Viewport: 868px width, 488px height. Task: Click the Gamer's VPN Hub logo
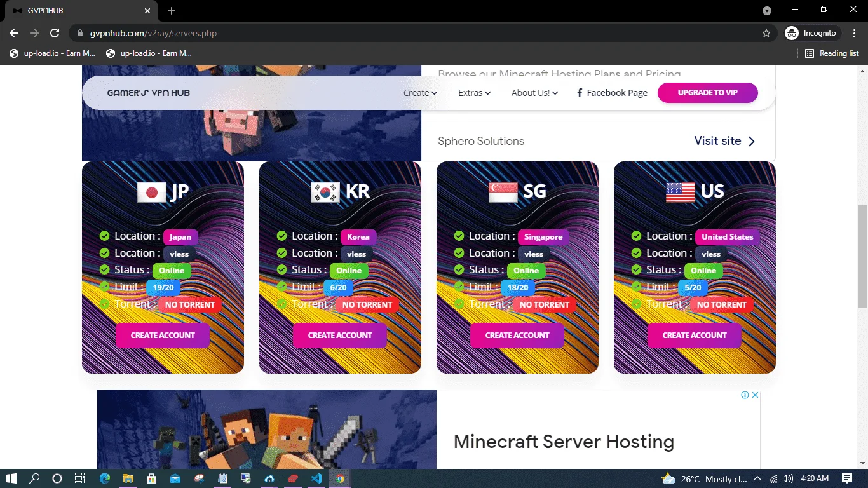pyautogui.click(x=149, y=93)
